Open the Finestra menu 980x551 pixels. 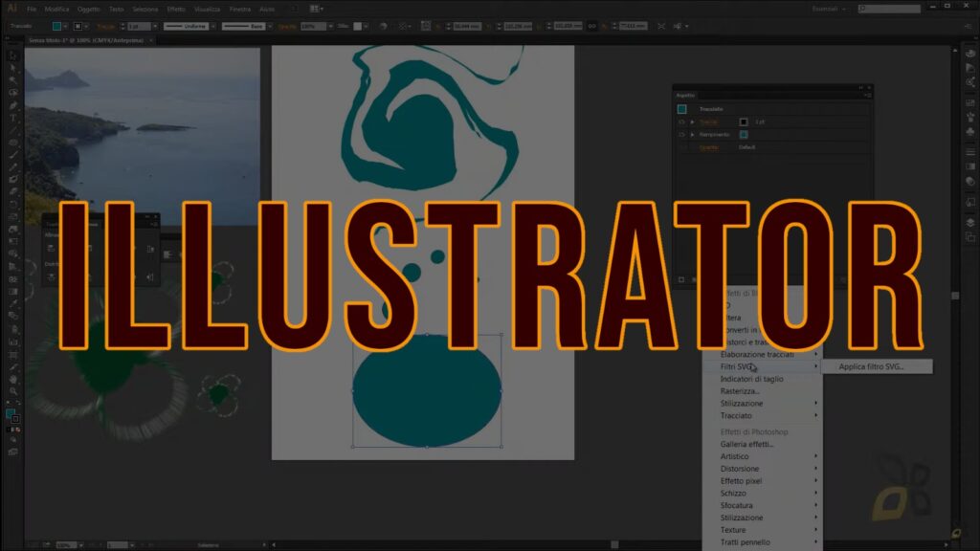(x=240, y=9)
